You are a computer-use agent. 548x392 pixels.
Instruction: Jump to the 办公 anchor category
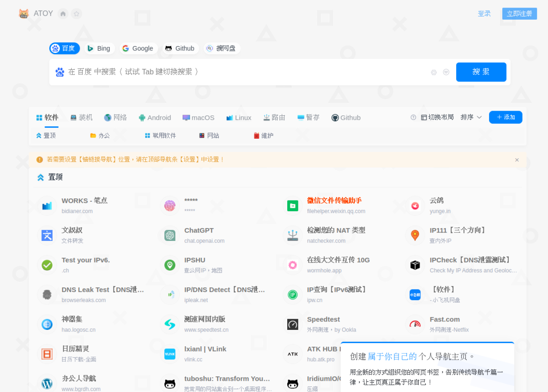(100, 135)
